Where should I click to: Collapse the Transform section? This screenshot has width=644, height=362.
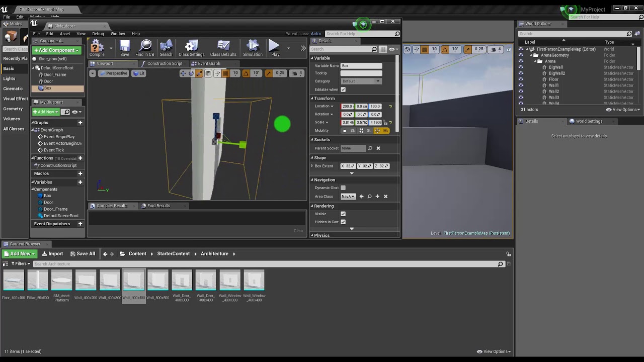click(312, 99)
